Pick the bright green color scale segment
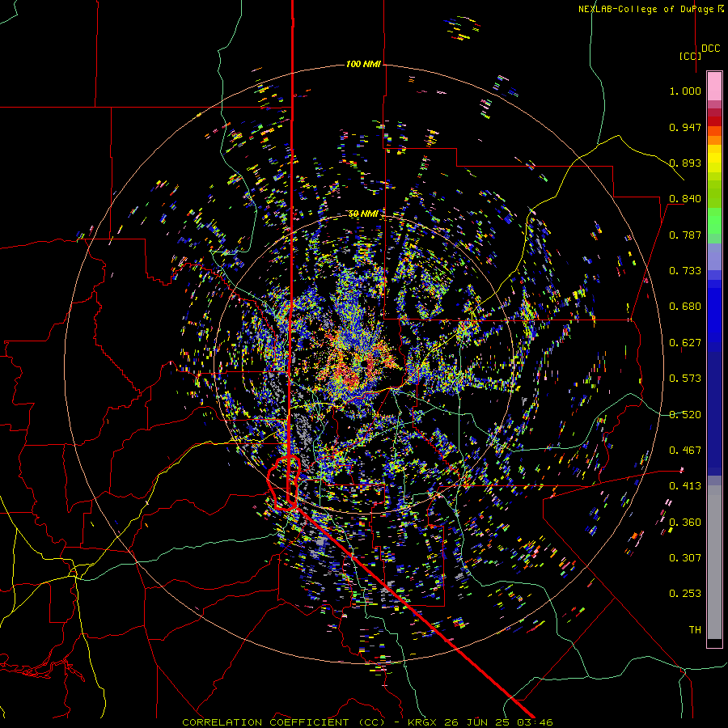The image size is (728, 728). pyautogui.click(x=714, y=222)
